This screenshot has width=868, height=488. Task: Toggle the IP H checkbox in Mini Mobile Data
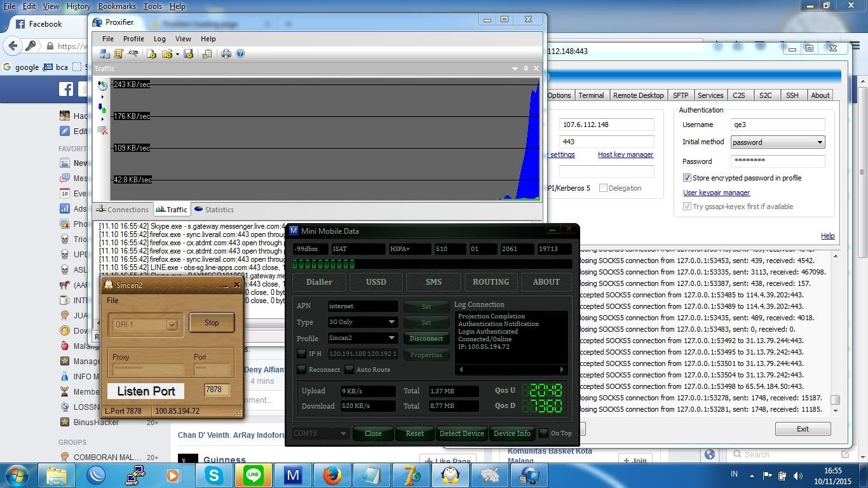(x=302, y=353)
